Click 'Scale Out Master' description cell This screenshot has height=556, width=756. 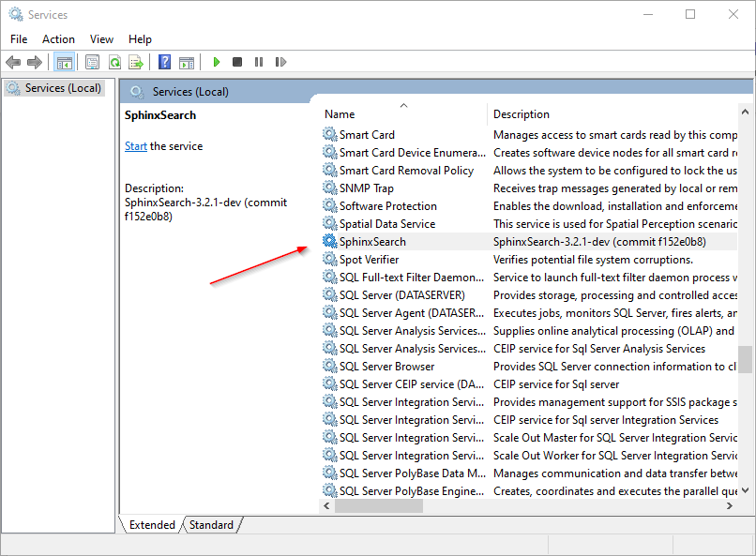tap(615, 438)
